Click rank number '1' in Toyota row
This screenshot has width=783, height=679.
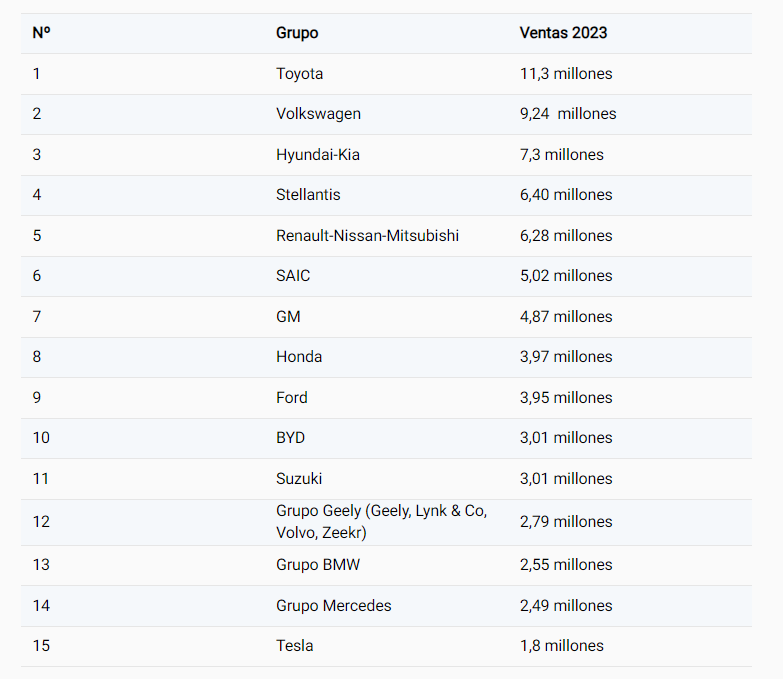pyautogui.click(x=36, y=74)
